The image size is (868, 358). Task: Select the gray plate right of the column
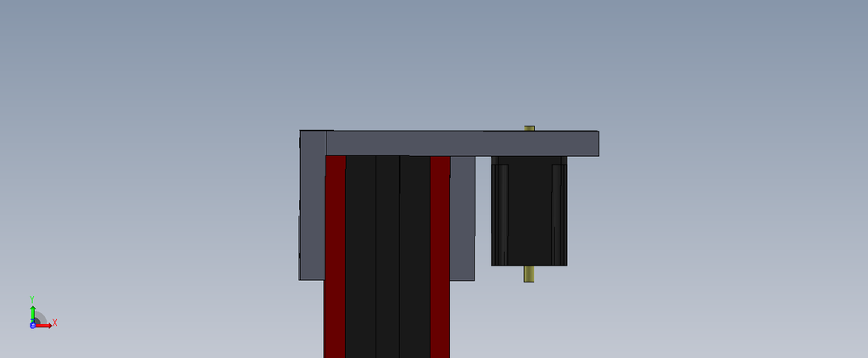point(462,217)
